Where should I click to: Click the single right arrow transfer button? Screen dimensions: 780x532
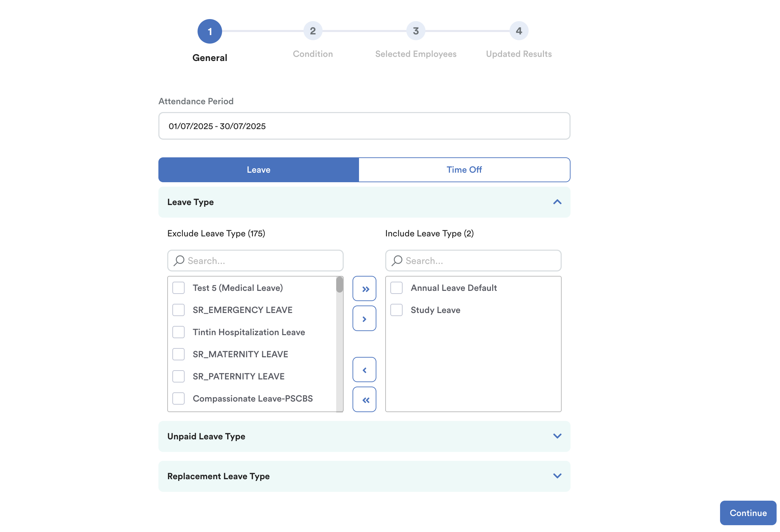364,318
